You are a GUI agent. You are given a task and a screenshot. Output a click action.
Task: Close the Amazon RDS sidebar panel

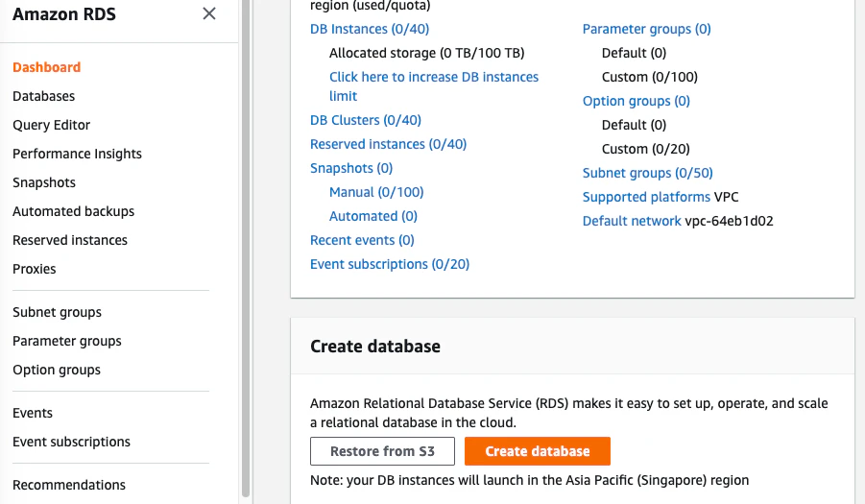point(209,13)
